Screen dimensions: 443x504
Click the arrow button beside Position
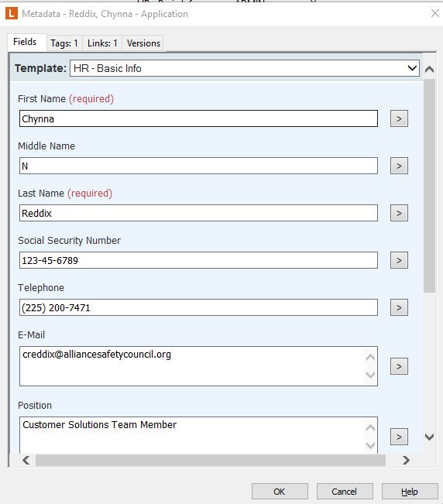click(399, 437)
